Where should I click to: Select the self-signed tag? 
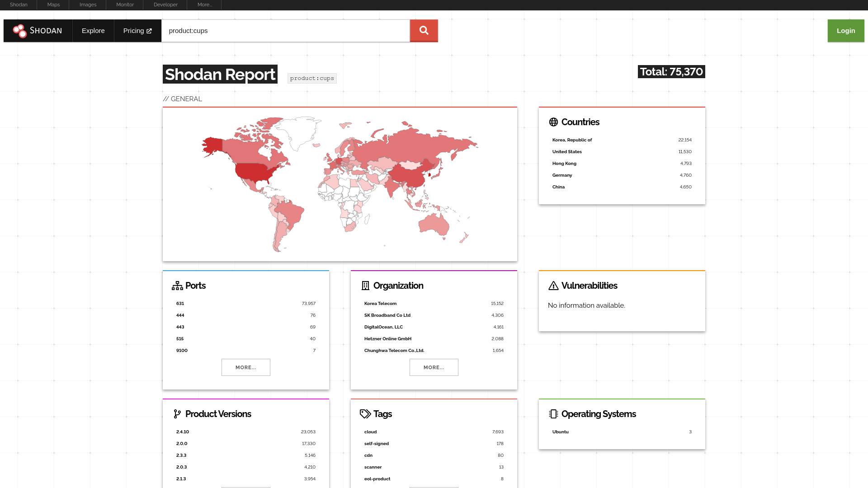434,444
